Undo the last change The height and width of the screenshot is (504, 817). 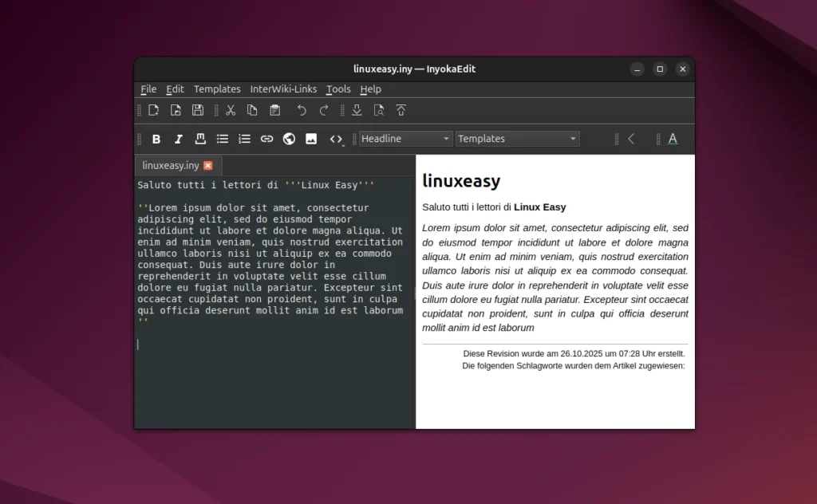(302, 109)
